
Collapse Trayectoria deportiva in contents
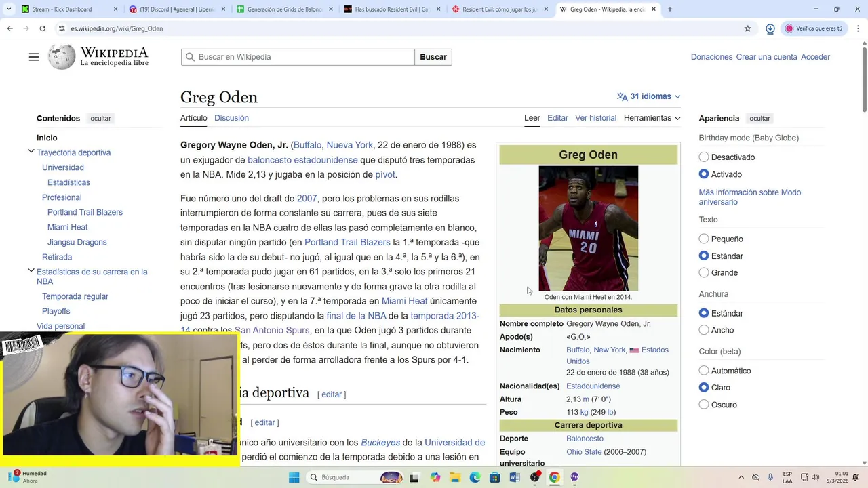31,152
